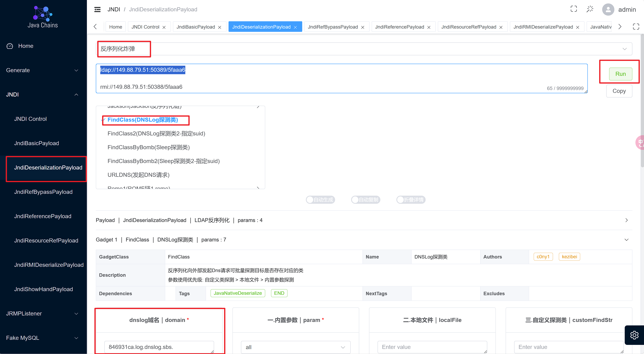
Task: Expand the Generate sidebar menu
Action: click(42, 70)
